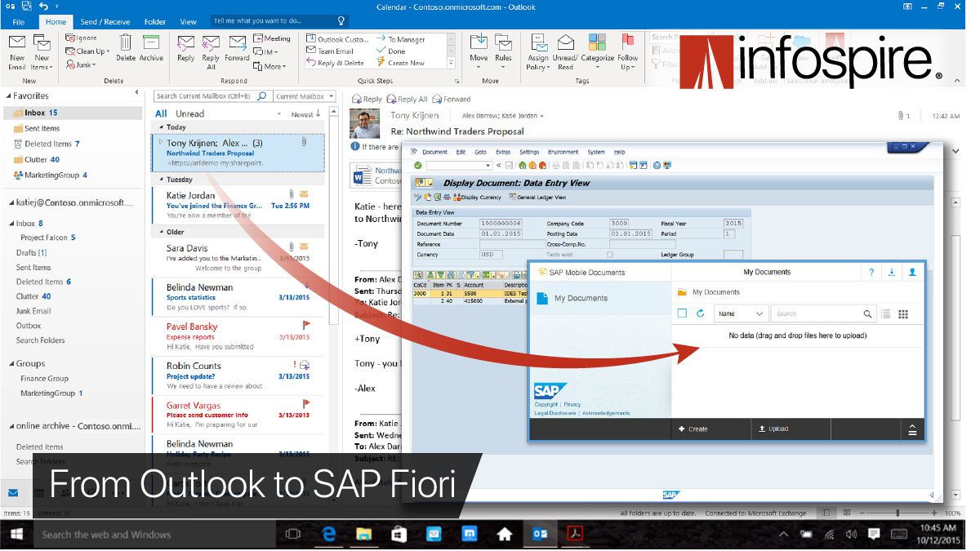Viewport: 980px width, 551px height.
Task: Open the Newest sort order dropdown
Action: 305,114
